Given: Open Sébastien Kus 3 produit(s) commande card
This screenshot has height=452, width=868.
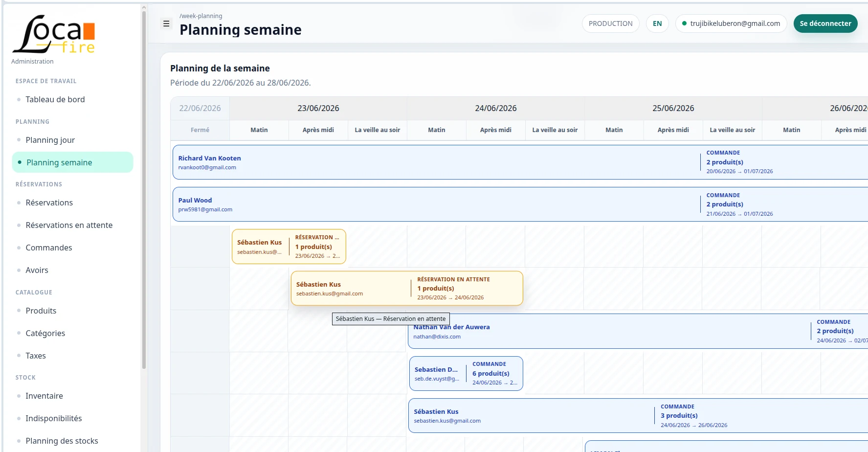Looking at the screenshot, I should [x=638, y=416].
